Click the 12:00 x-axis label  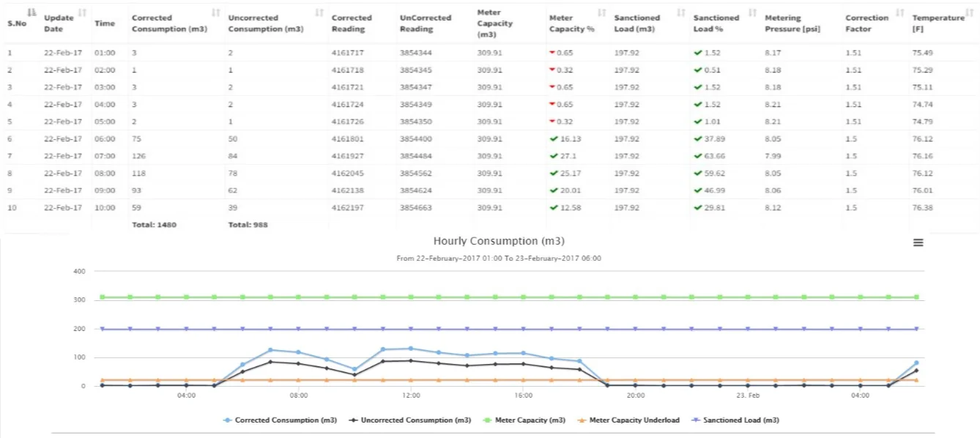pos(411,396)
